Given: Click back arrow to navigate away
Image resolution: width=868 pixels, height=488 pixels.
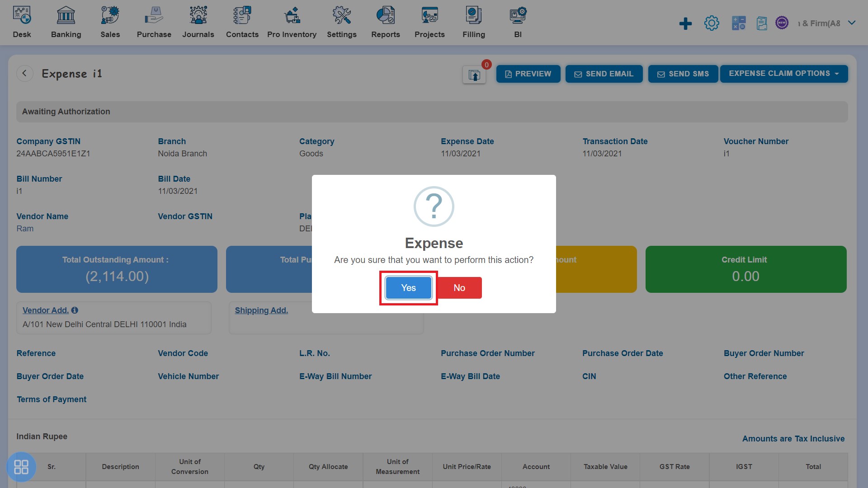Looking at the screenshot, I should point(24,73).
